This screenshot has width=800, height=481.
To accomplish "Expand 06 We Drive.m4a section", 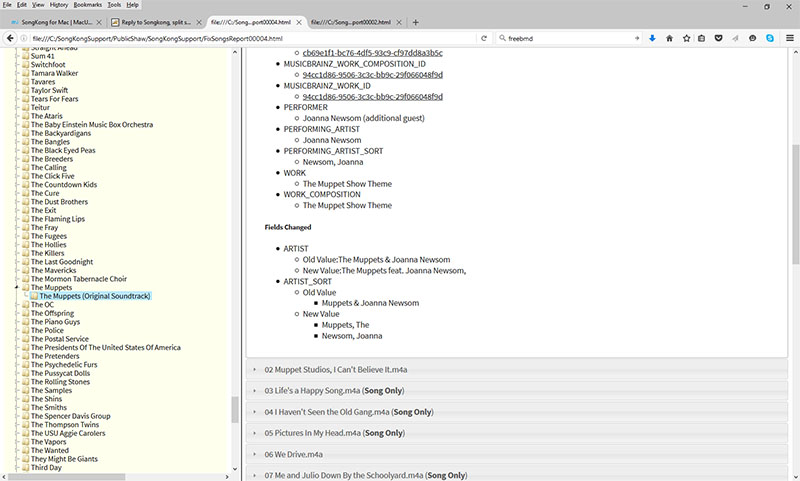I will tap(517, 454).
